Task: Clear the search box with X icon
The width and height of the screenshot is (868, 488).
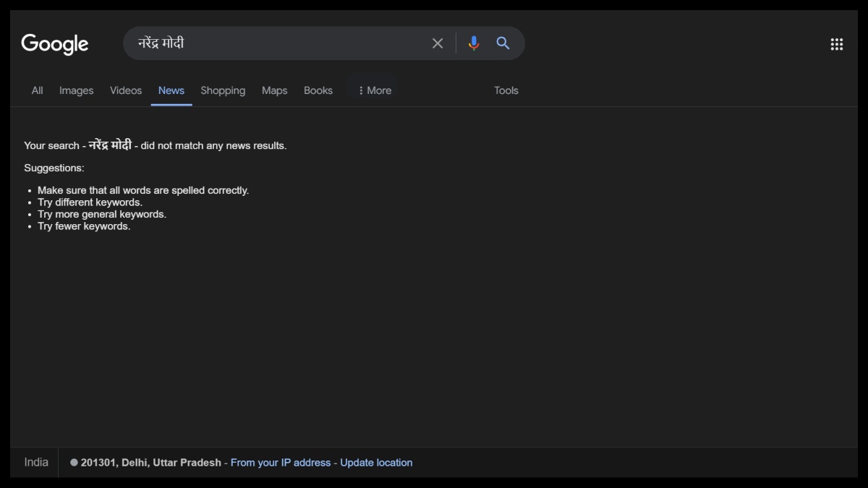Action: (438, 43)
